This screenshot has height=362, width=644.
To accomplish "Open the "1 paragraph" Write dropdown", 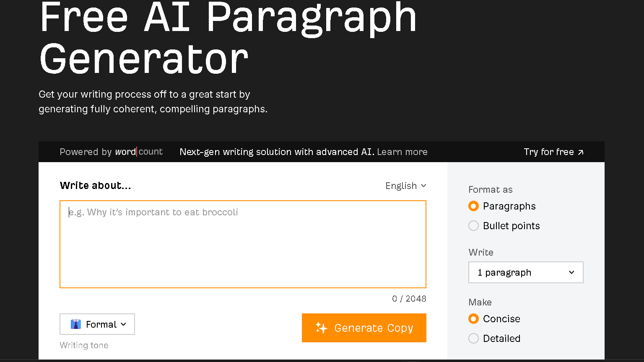I will click(x=526, y=272).
